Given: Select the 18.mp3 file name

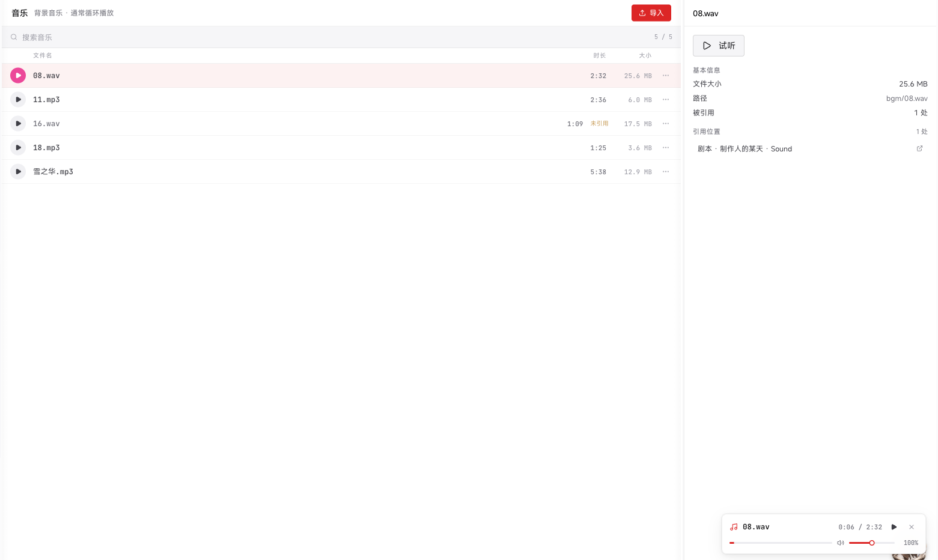Looking at the screenshot, I should (x=46, y=148).
